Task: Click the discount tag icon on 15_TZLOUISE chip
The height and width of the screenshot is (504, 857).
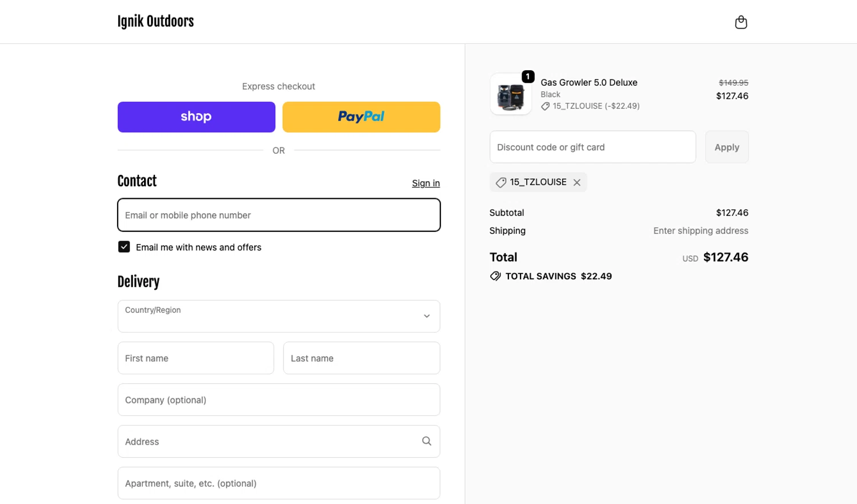Action: (x=501, y=182)
